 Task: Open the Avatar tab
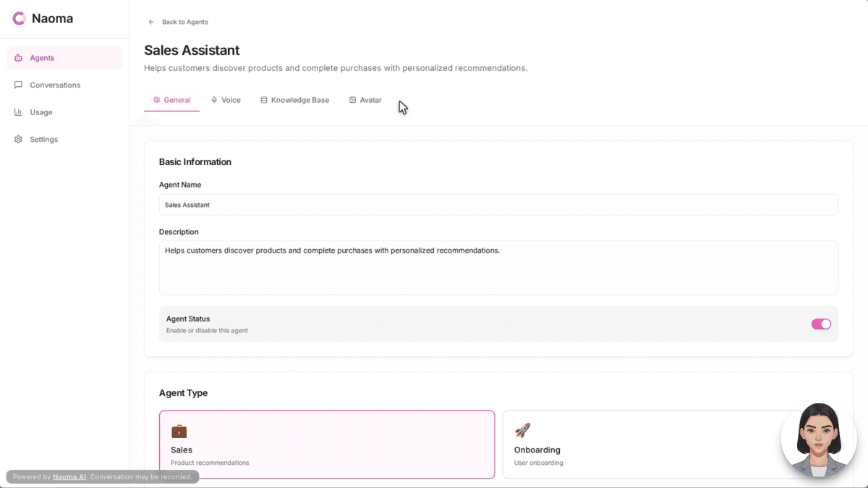365,100
